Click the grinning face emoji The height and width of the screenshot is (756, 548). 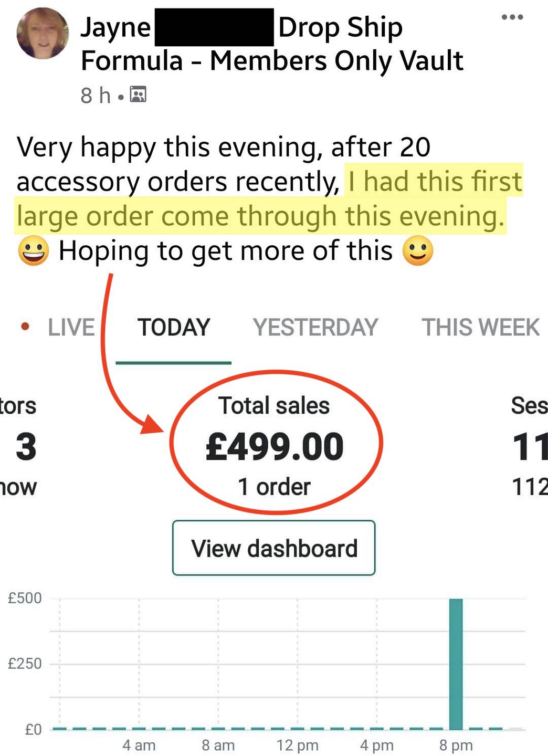(x=33, y=250)
